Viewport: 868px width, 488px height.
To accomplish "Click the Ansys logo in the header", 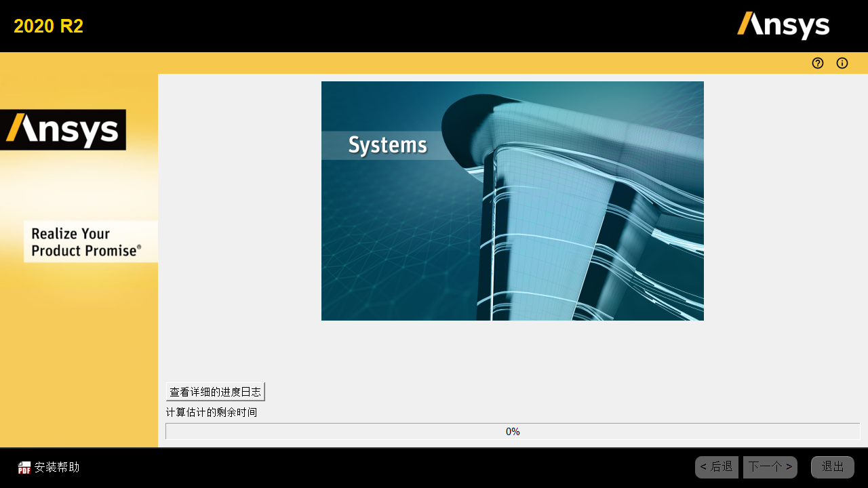I will coord(783,26).
